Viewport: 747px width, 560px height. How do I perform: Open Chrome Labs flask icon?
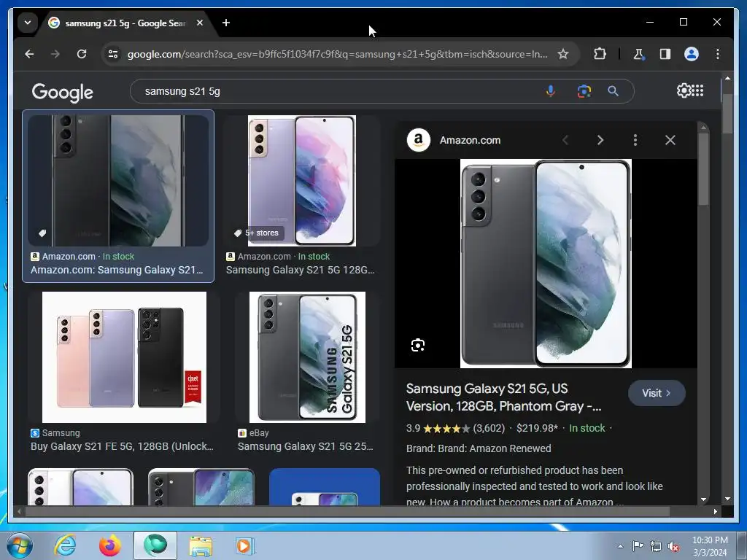click(x=638, y=54)
